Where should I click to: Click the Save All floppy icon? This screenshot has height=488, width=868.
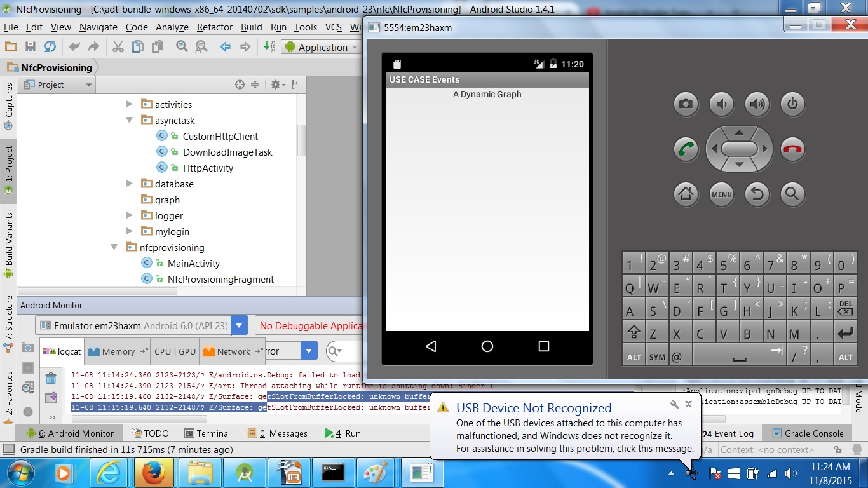point(30,46)
